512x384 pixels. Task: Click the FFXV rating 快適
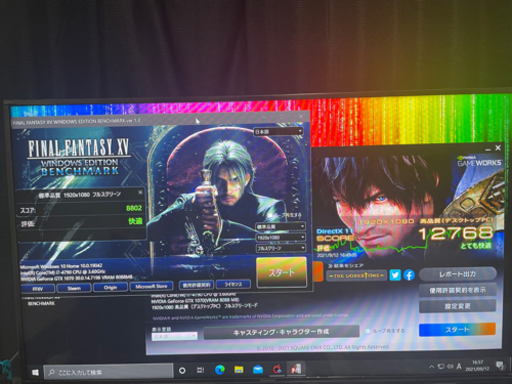click(x=135, y=221)
